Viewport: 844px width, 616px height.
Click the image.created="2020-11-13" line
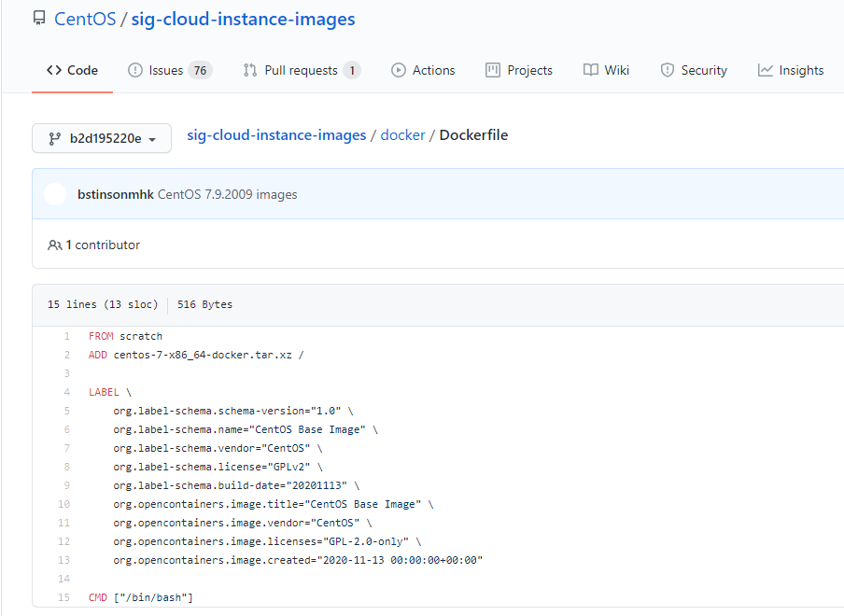click(x=298, y=560)
